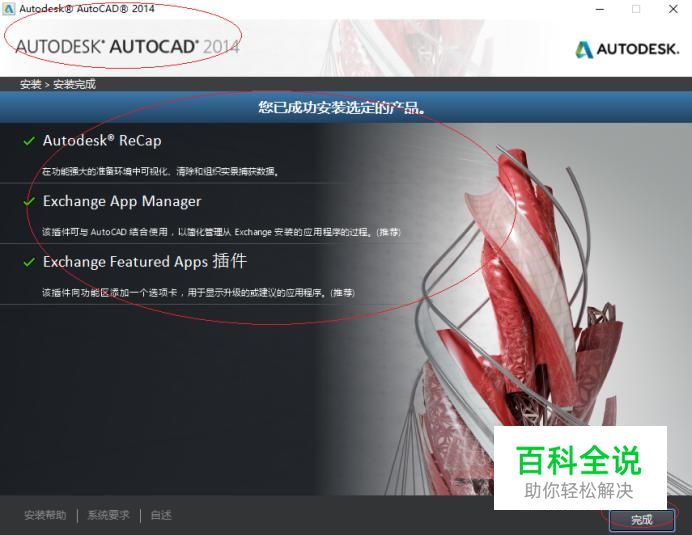Select the Exchange Featured Apps 插件 title
The image size is (692, 535).
pyautogui.click(x=145, y=261)
